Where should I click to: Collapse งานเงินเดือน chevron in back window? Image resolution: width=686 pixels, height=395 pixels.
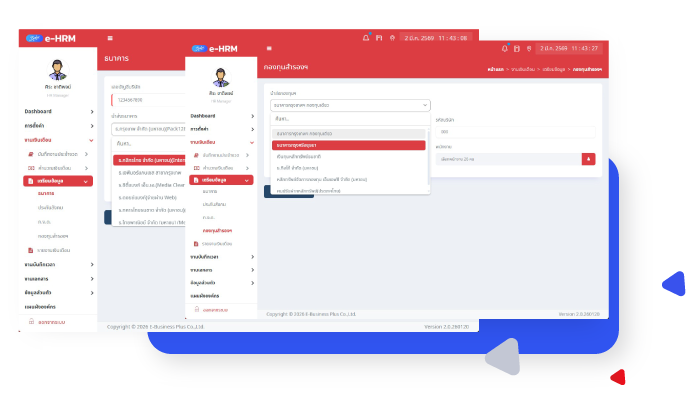pos(91,140)
